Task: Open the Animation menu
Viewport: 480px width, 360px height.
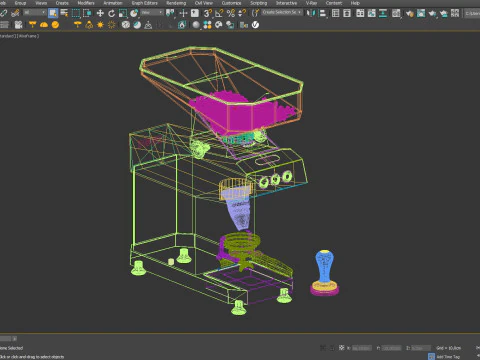Action: click(113, 3)
